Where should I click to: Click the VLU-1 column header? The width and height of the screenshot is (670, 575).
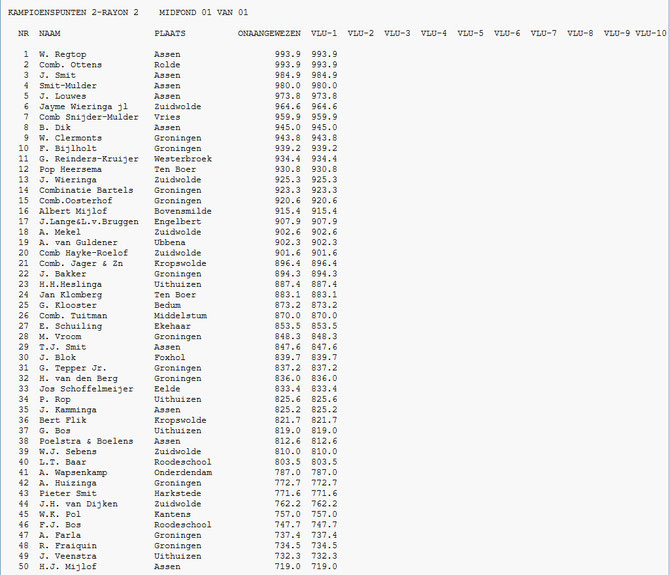click(x=324, y=33)
